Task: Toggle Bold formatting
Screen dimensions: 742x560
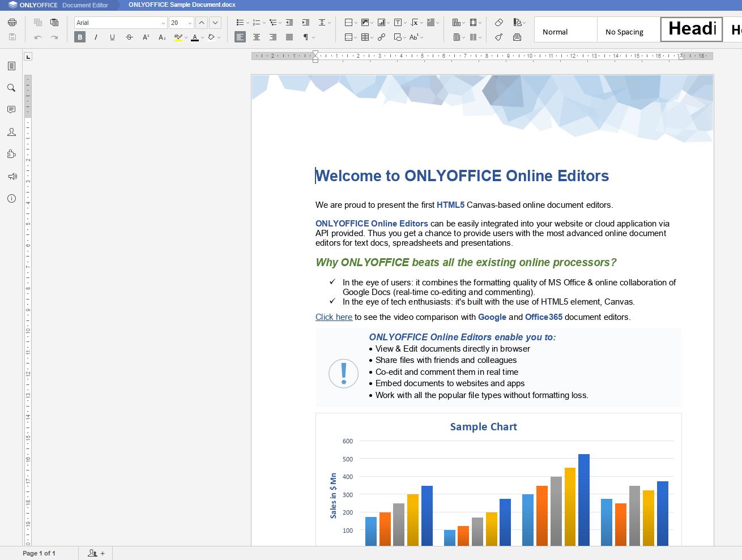Action: point(80,37)
